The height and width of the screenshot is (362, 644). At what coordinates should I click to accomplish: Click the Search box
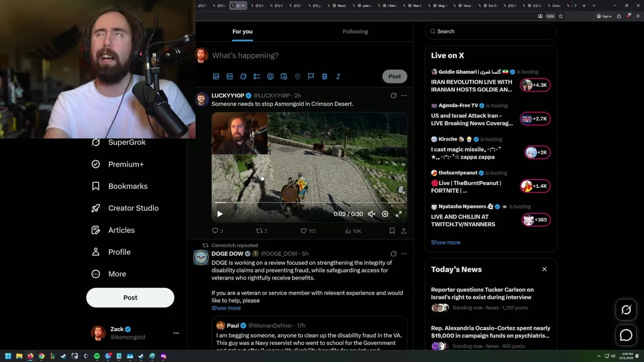pos(491,31)
